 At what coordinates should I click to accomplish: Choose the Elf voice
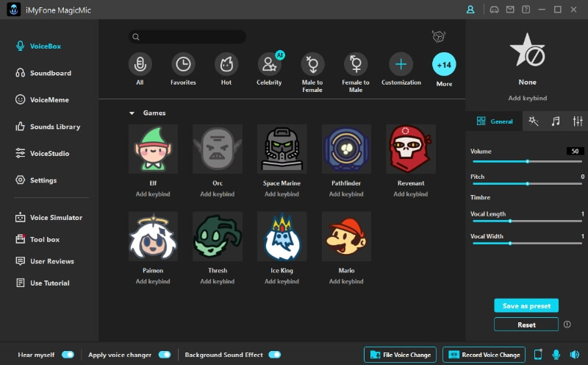(153, 149)
